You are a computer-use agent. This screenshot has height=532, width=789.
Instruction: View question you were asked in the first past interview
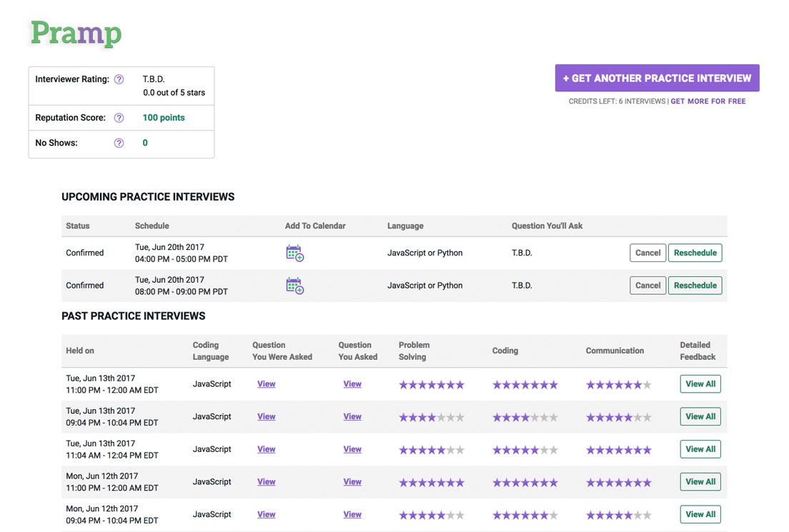pos(266,384)
